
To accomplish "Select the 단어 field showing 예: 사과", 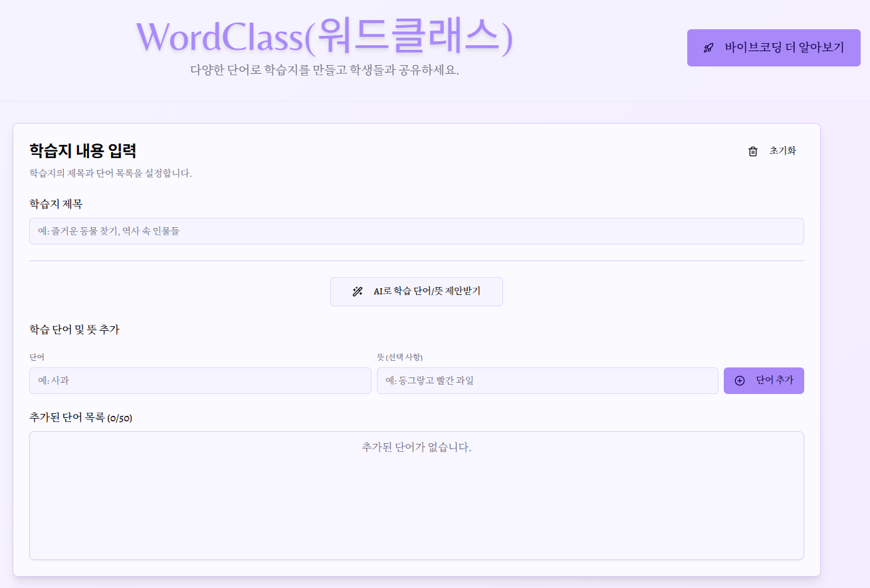I will [199, 380].
